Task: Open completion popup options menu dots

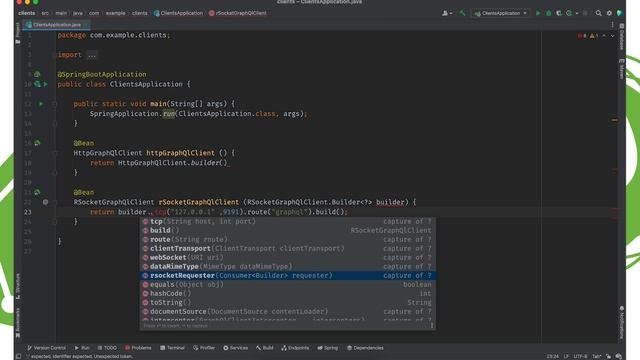Action: click(x=432, y=326)
